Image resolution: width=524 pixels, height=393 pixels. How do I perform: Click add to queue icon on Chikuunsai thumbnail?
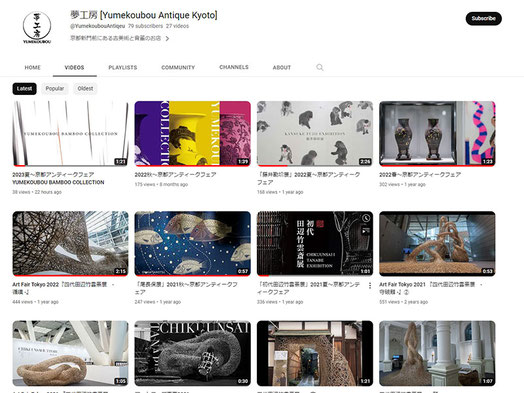coord(366,231)
